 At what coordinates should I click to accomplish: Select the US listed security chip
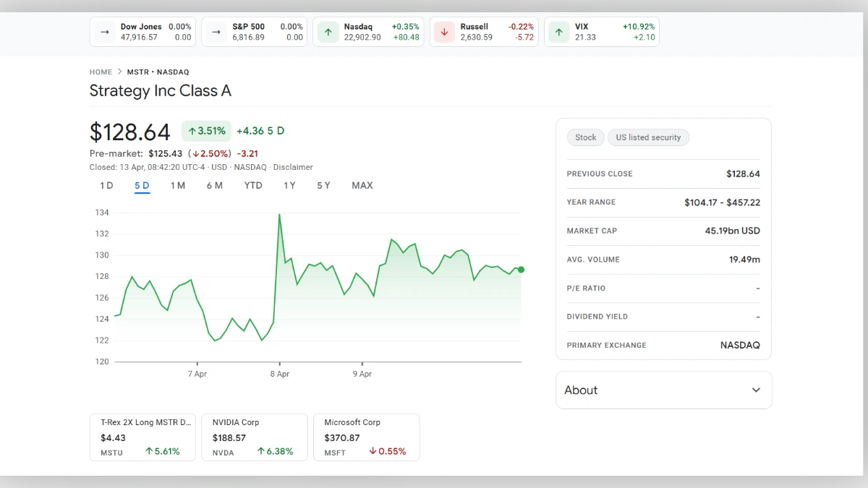click(648, 137)
